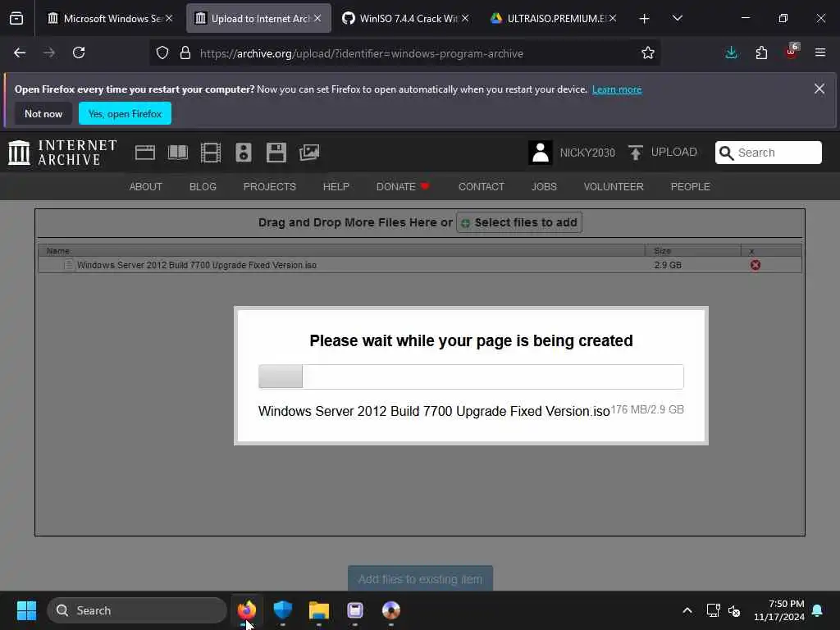840x630 pixels.
Task: Click Select files to add button
Action: coord(519,222)
